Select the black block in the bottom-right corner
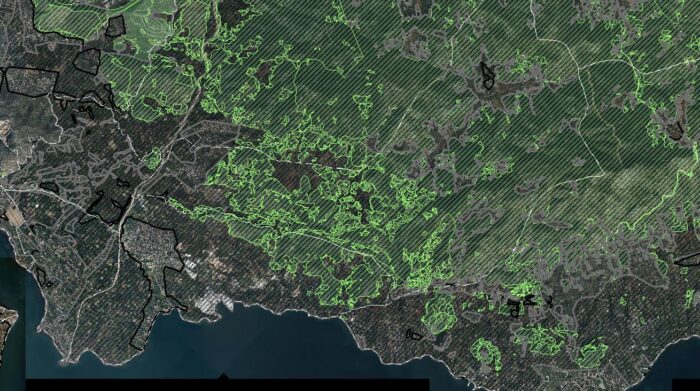The height and width of the screenshot is (391, 700). pyautogui.click(x=686, y=385)
